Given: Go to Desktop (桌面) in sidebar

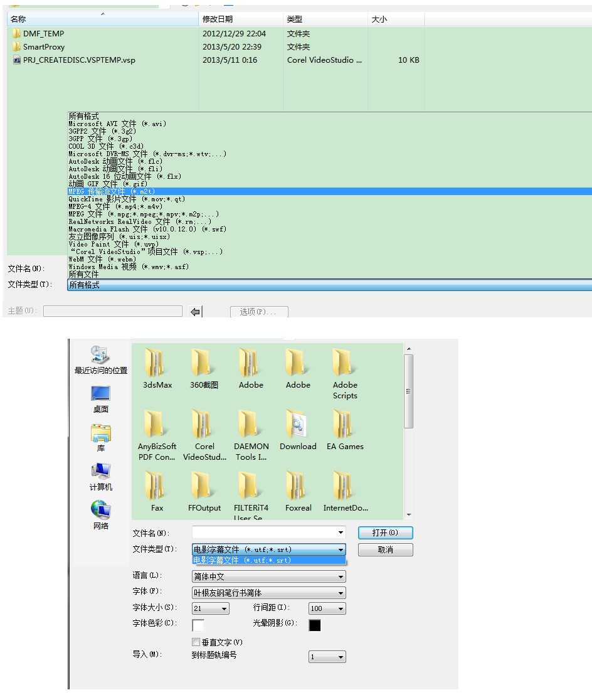Looking at the screenshot, I should 101,399.
